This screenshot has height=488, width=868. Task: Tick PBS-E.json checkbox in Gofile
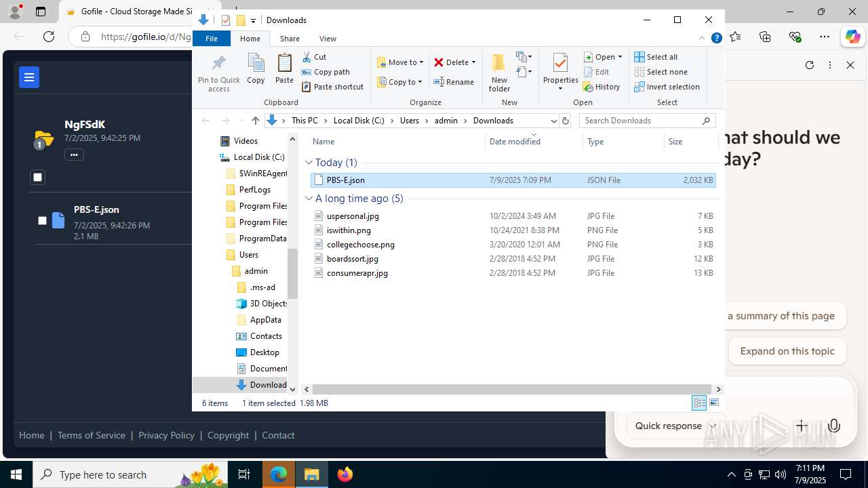coord(42,220)
